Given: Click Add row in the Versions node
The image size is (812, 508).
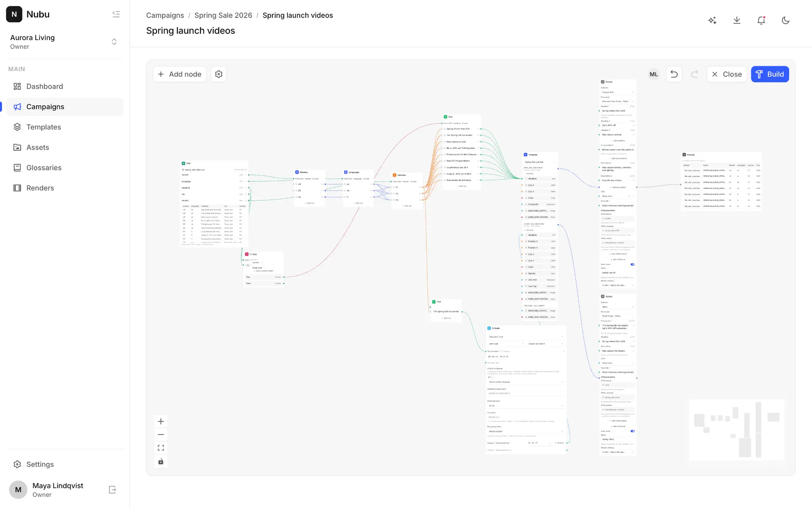Looking at the screenshot, I should click(407, 206).
